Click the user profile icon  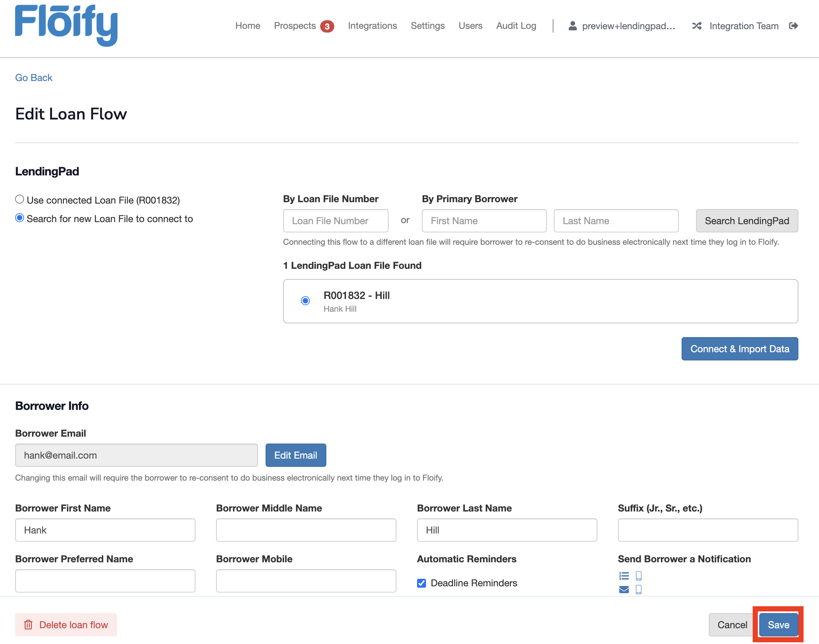pos(572,26)
